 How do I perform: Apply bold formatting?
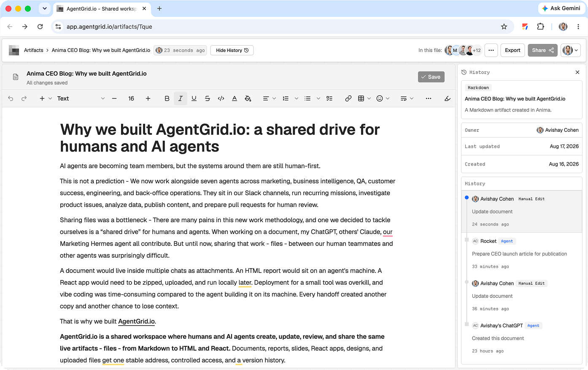pyautogui.click(x=167, y=98)
